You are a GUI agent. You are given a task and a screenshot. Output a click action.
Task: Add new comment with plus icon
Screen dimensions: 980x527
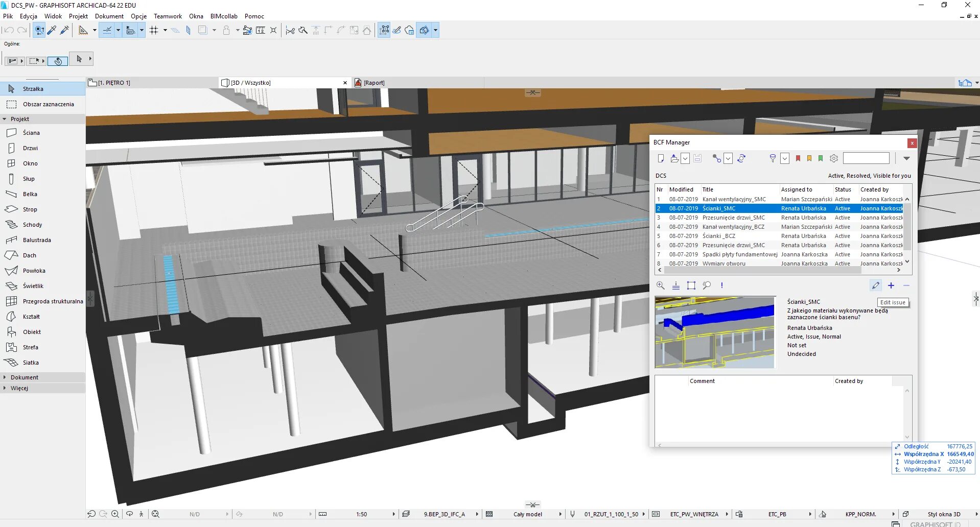[891, 285]
